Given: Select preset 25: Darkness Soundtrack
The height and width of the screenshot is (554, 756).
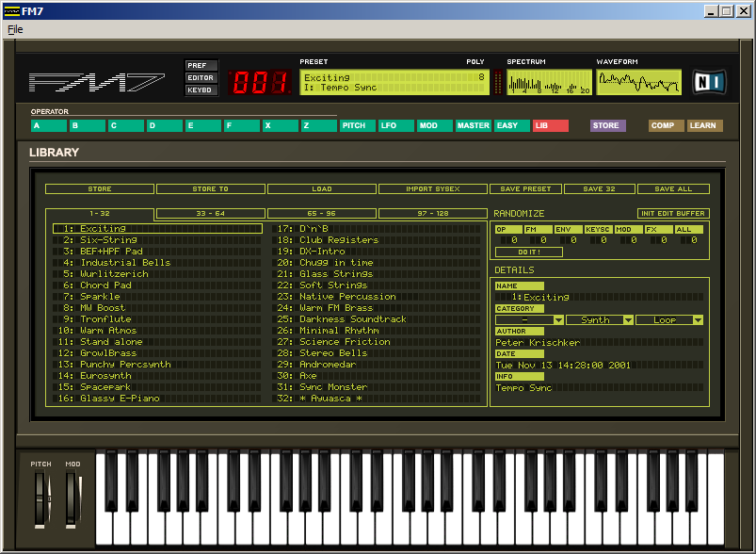Looking at the screenshot, I should click(377, 319).
